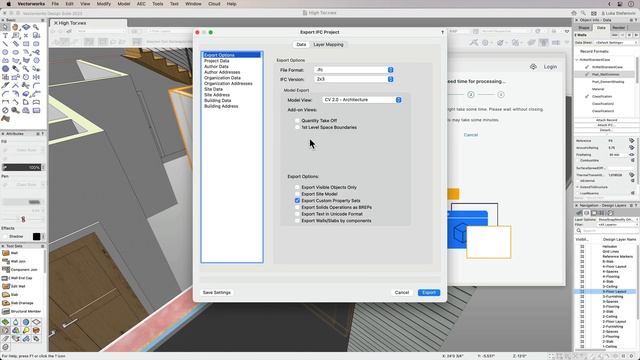Select the Selection arrow tool in Basic palette
Viewport: 640px width, 360px height.
coord(5,27)
